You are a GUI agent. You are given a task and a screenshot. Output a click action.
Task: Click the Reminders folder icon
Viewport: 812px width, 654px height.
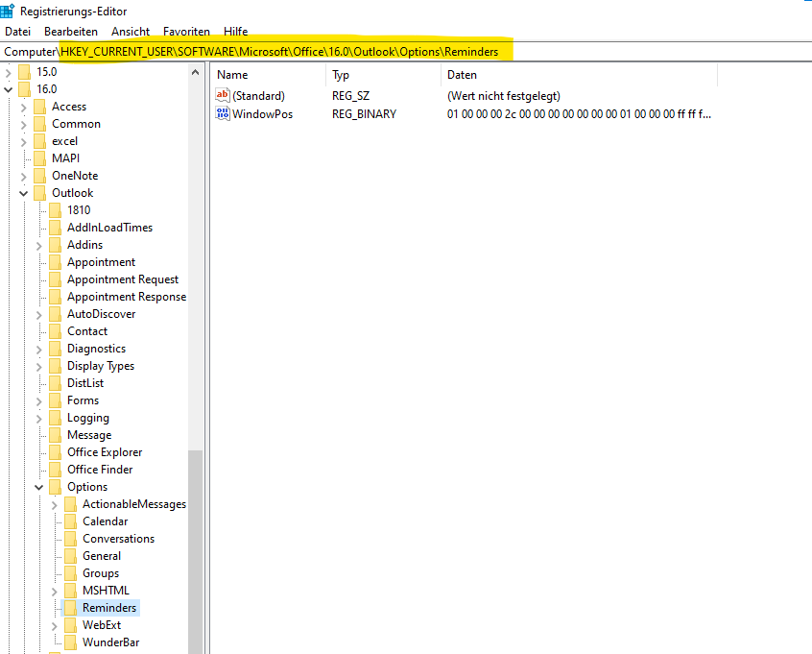(71, 608)
